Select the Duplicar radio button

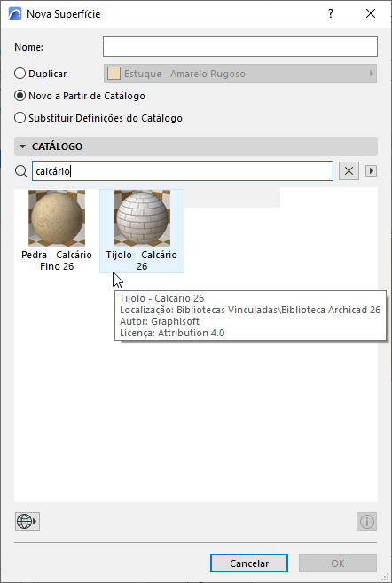tap(20, 74)
